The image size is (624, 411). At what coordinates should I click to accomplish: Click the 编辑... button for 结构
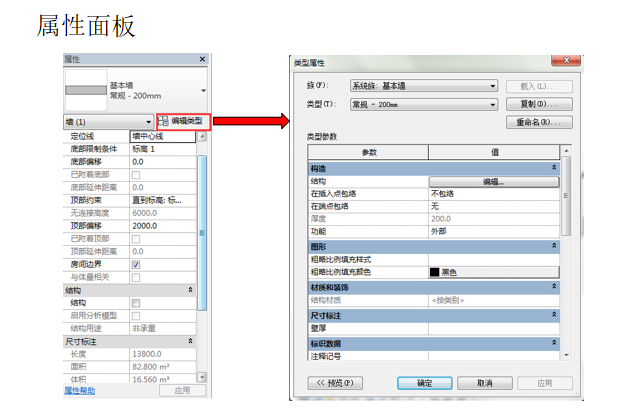(x=492, y=182)
